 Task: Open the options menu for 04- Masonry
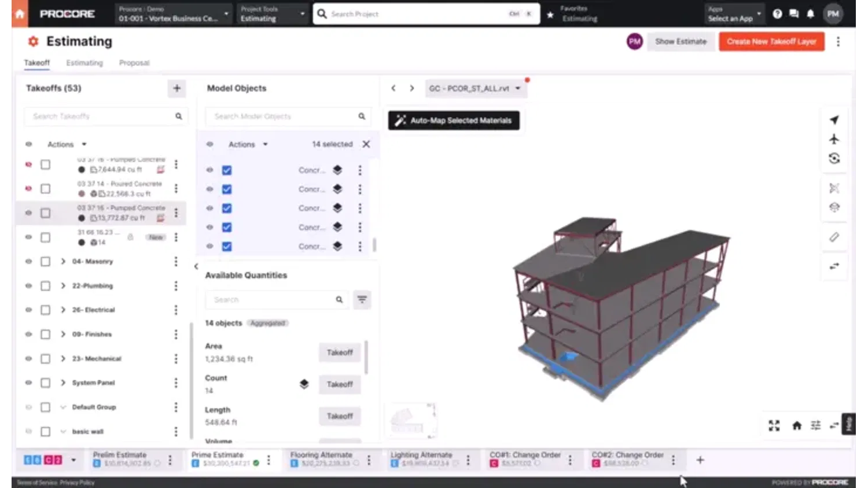pos(176,262)
